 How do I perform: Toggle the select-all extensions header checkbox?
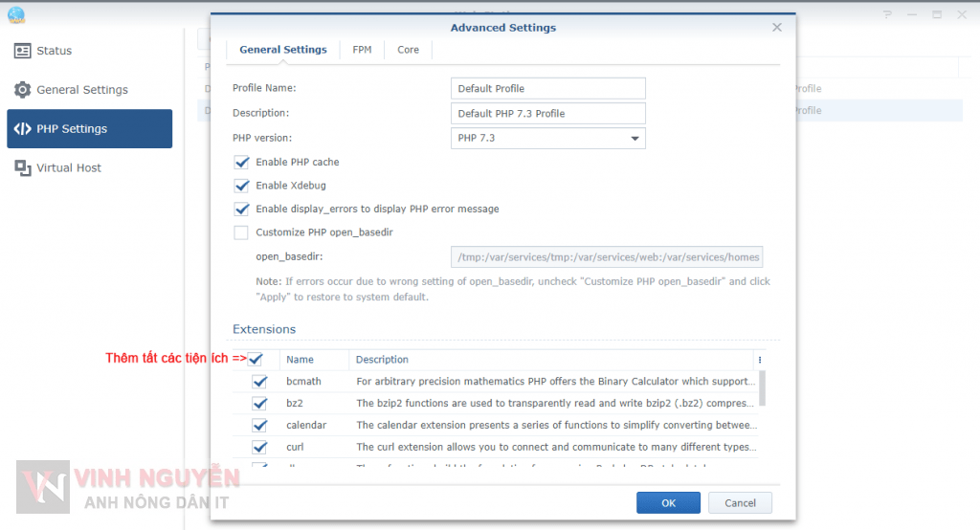coord(256,360)
